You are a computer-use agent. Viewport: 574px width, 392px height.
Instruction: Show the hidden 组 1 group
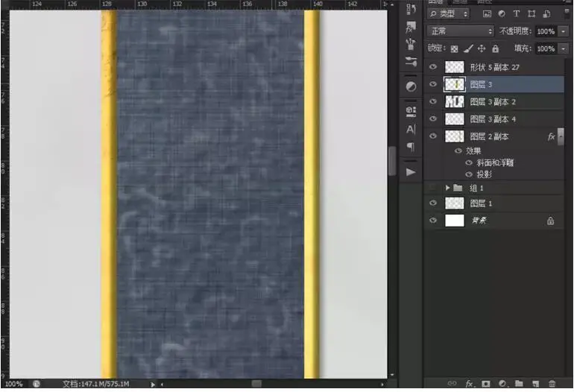click(433, 188)
